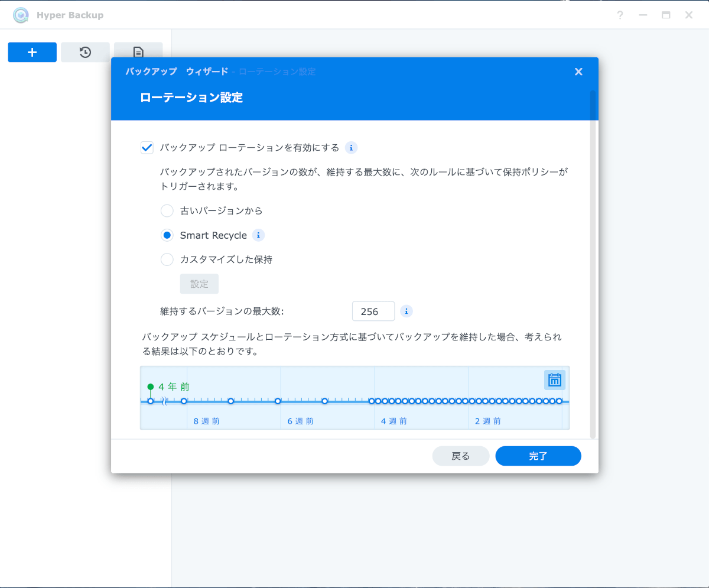
Task: Open the log document icon
Action: (138, 52)
